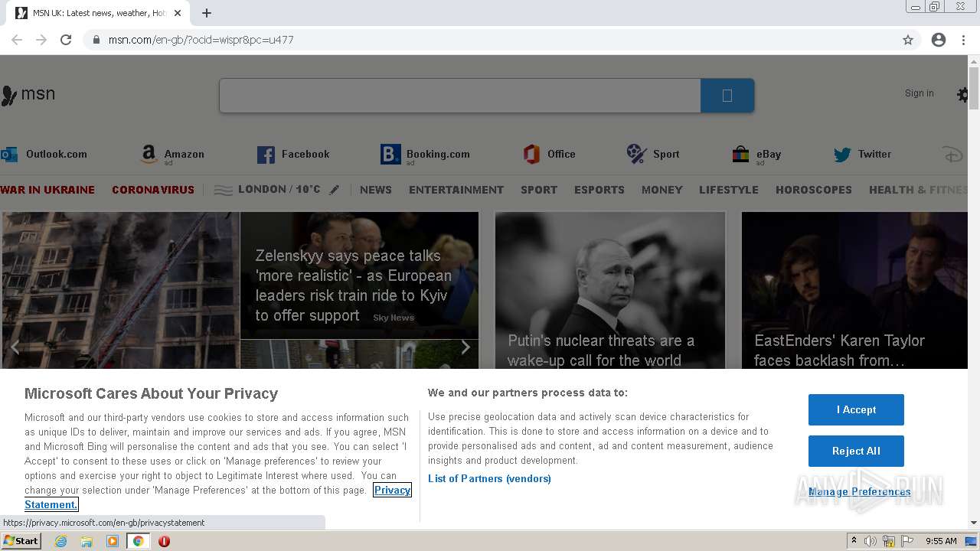Open List of Partners (vendors) link

point(489,479)
